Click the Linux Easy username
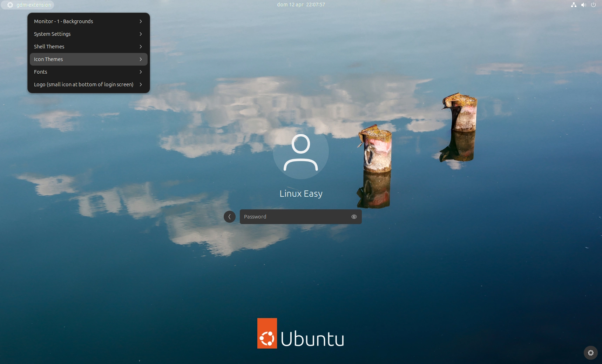602x364 pixels. pos(301,194)
